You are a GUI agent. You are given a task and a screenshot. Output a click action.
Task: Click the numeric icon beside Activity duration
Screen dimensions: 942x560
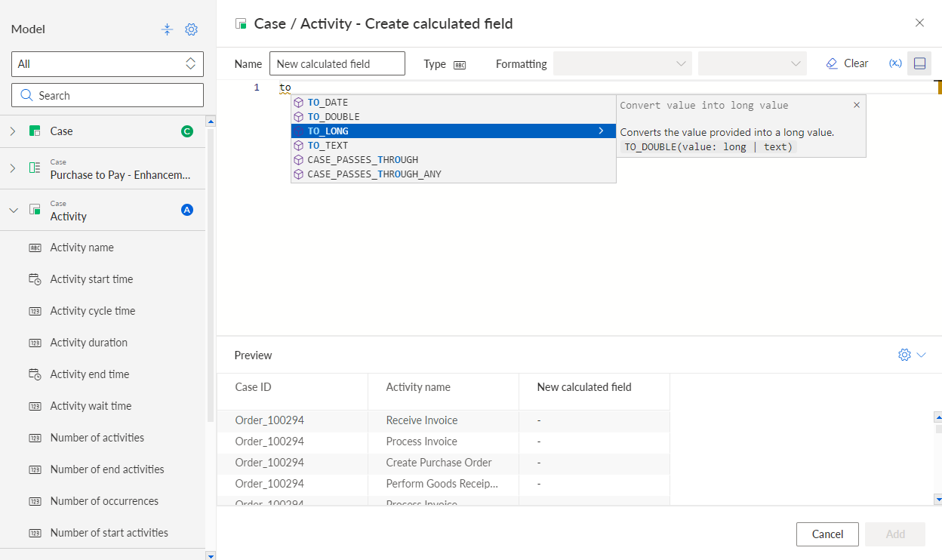(35, 343)
